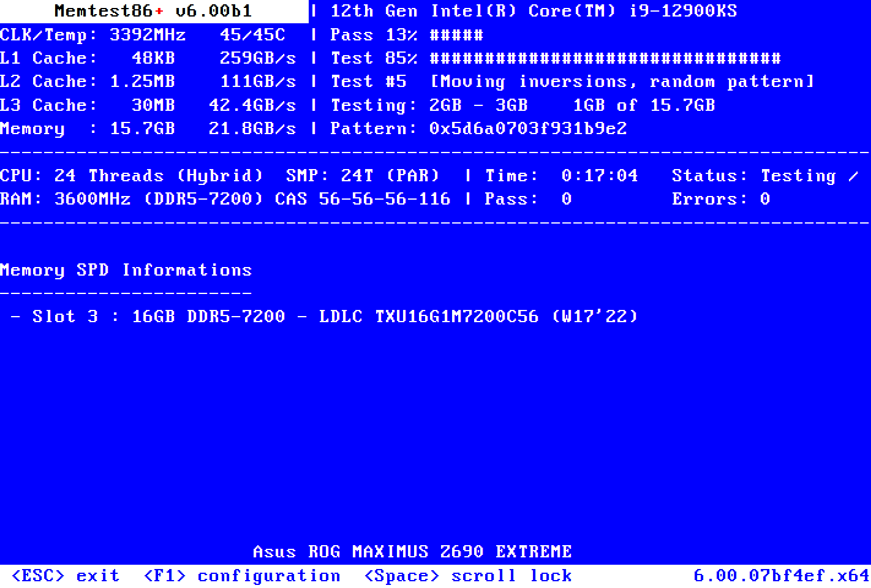This screenshot has width=871, height=588.
Task: Open the F1 configuration menu
Action: point(242,575)
